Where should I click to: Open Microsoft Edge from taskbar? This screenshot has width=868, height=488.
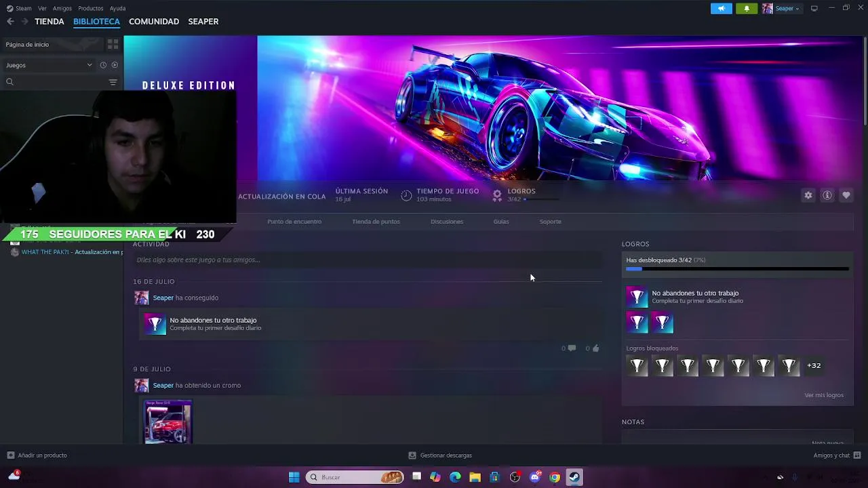pos(455,477)
